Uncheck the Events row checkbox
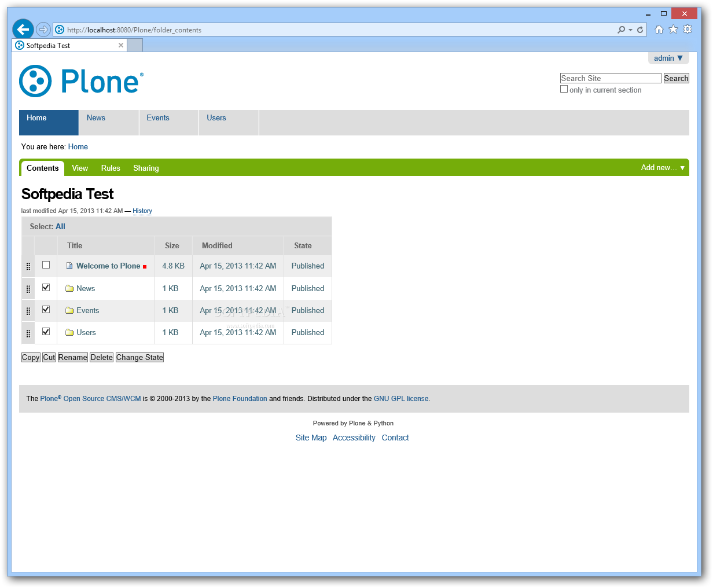713x588 pixels. point(46,309)
